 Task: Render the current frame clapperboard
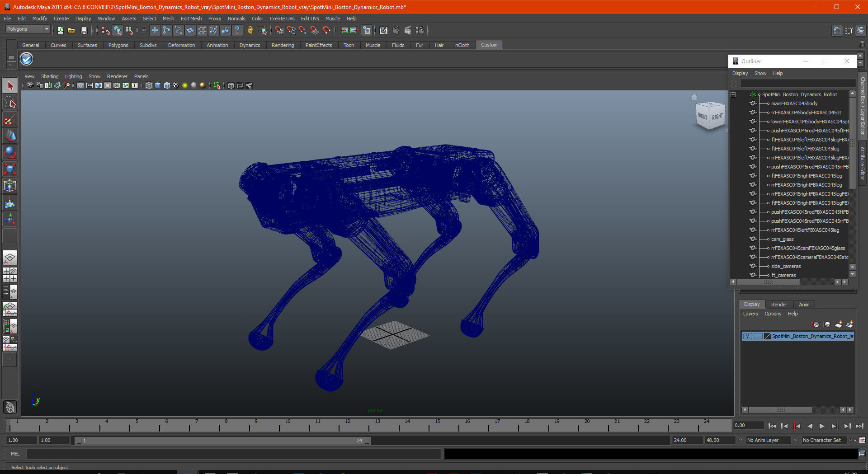(x=396, y=30)
